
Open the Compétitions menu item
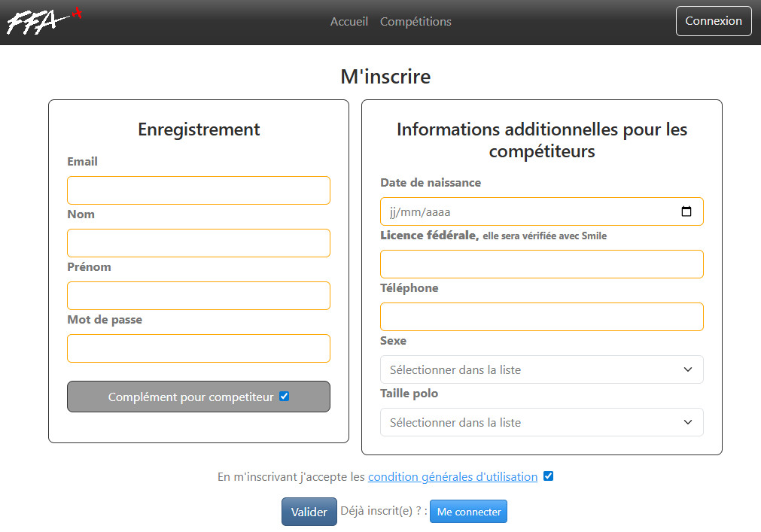coord(416,22)
